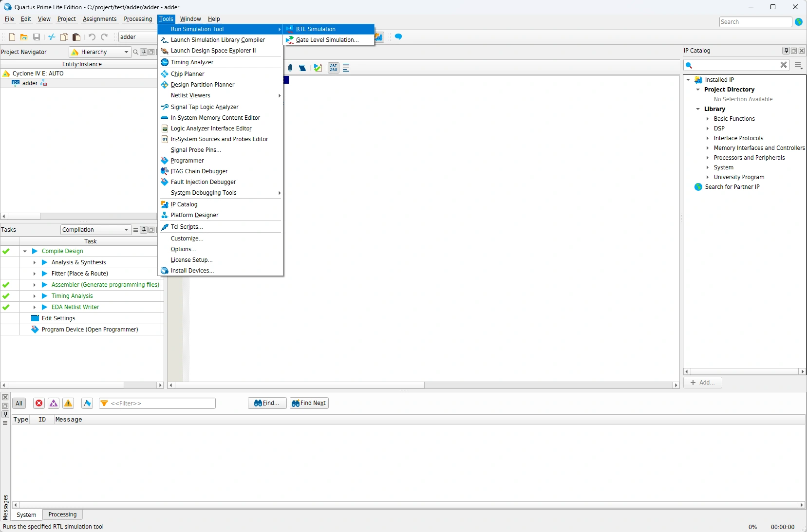This screenshot has height=532, width=807.
Task: Toggle error messages filter button
Action: (x=39, y=403)
